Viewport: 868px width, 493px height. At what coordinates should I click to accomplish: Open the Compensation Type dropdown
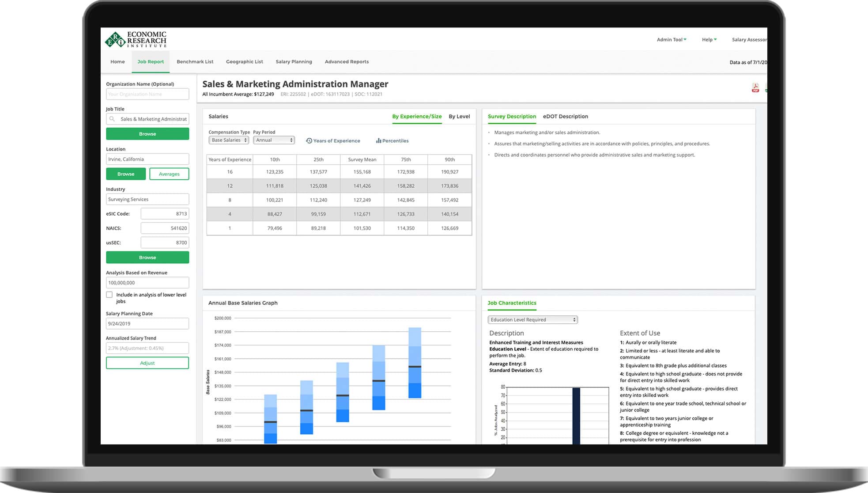tap(229, 140)
